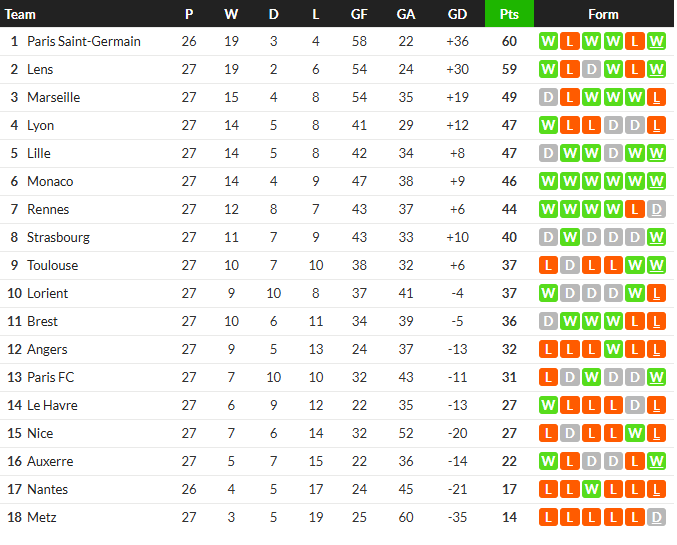Click Monaco's first form result badge

click(548, 181)
